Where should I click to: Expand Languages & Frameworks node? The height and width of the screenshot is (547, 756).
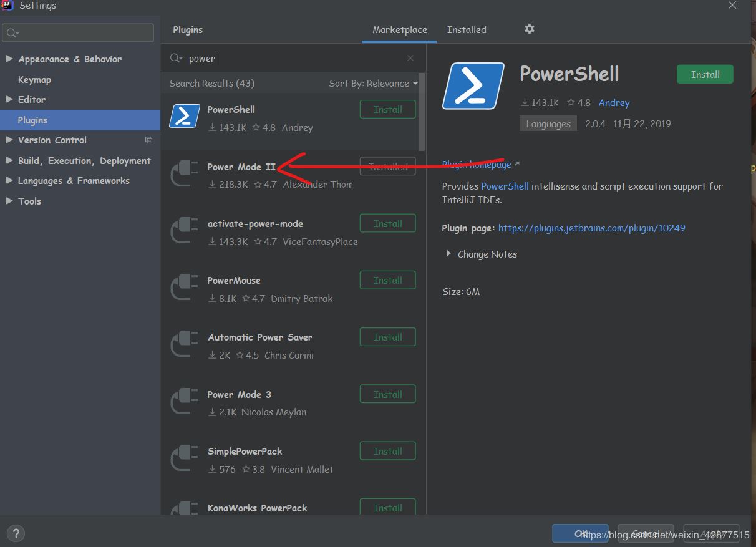coord(9,180)
